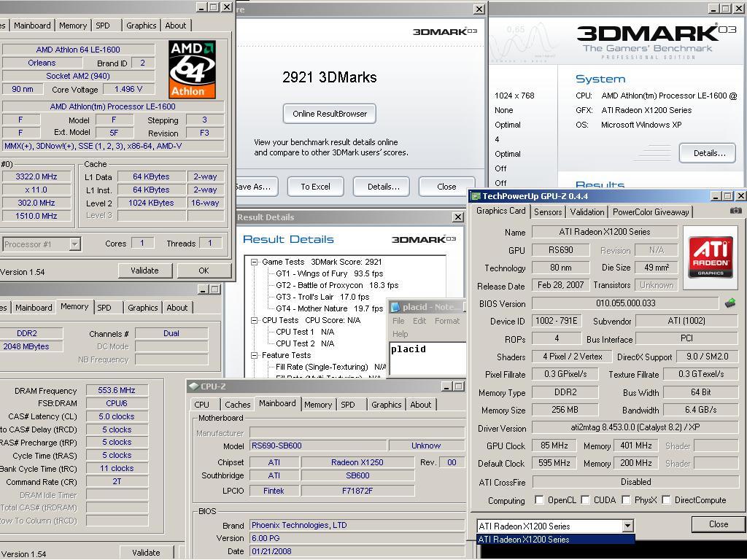Viewport: 747px width, 560px height.
Task: Click the Driver Version value in GPU-Z
Action: coord(635,427)
